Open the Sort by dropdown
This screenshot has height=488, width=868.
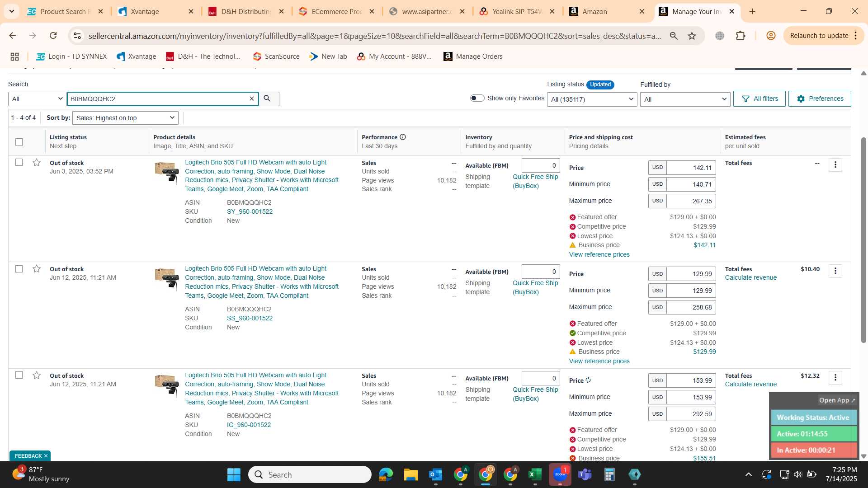125,118
